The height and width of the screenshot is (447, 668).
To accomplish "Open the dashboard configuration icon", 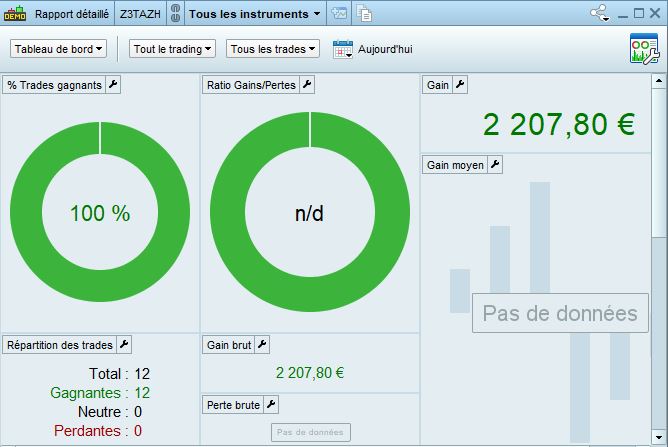I will (645, 49).
